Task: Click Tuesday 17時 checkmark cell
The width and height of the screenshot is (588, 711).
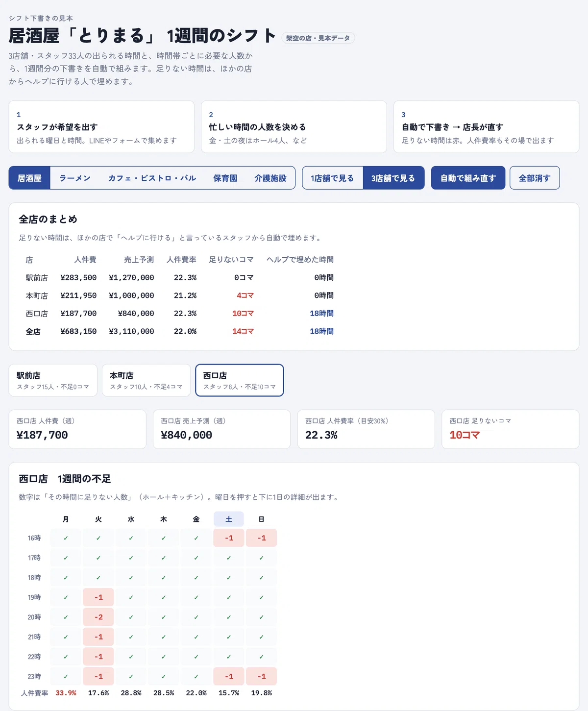Action: click(98, 558)
